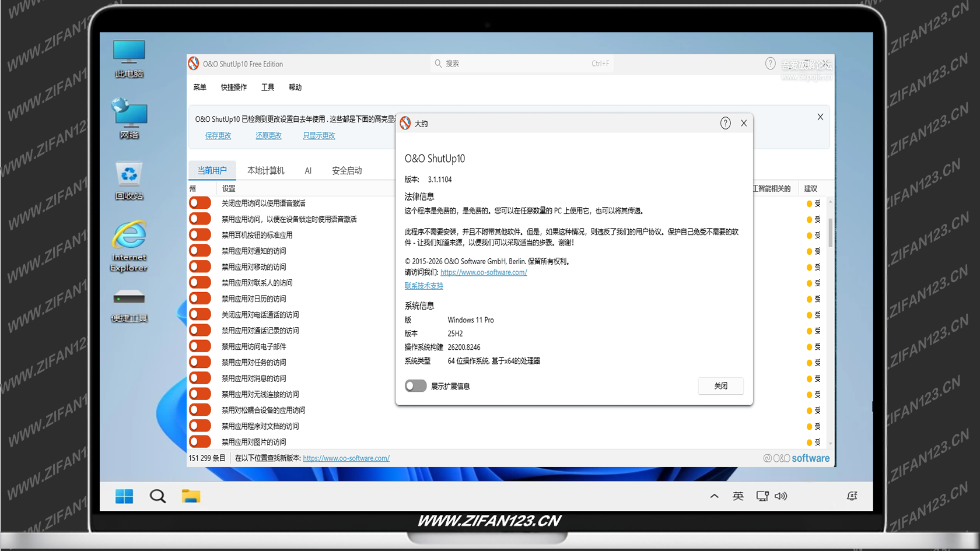Show hidden tray icons chevron
The image size is (980, 551).
click(x=714, y=496)
